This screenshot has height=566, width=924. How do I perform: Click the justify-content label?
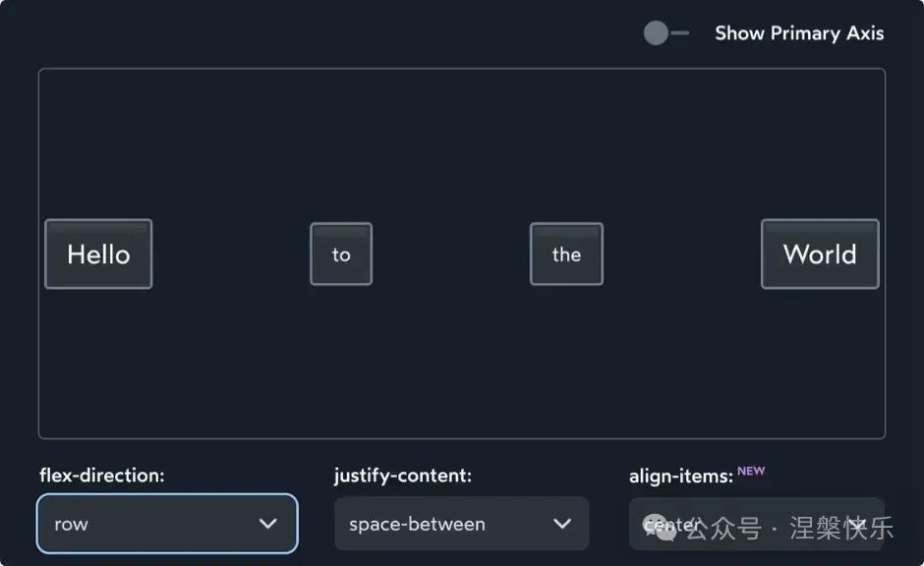pos(403,476)
